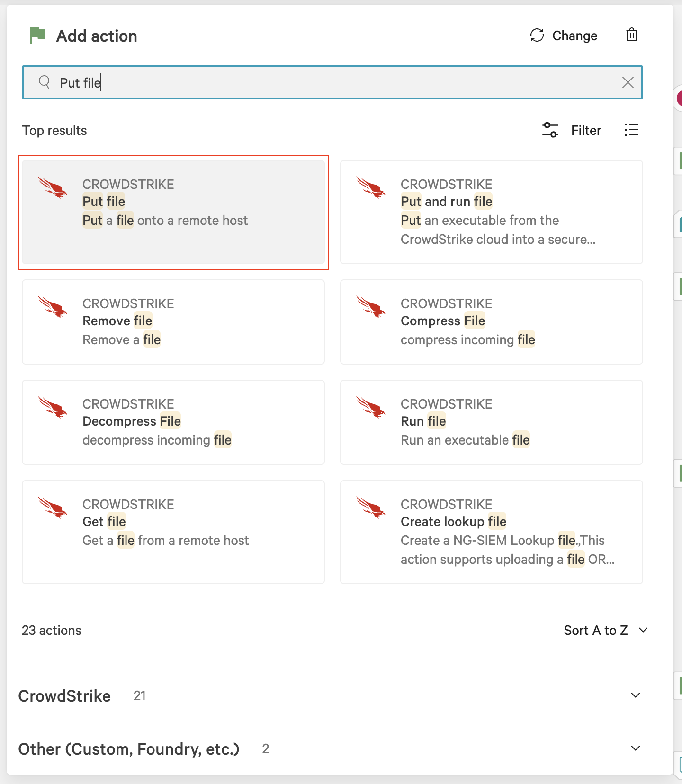The image size is (682, 784).
Task: Pick the Compress File action
Action: (491, 322)
